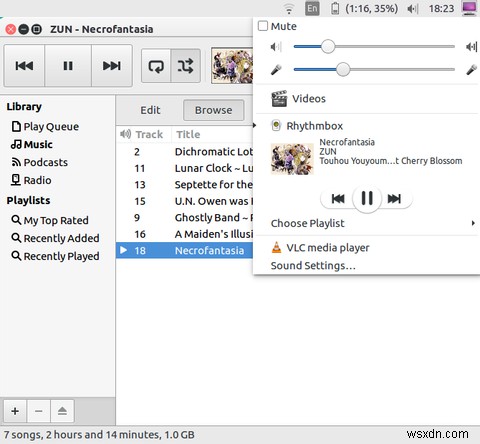Skip to next track in sound menu
480x444 pixels.
tap(394, 199)
